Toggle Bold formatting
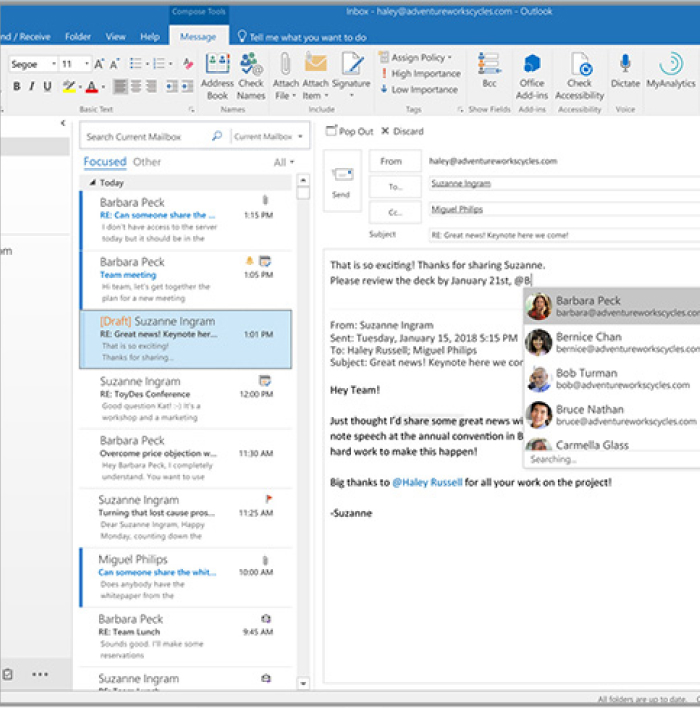Image resolution: width=700 pixels, height=708 pixels. click(17, 86)
